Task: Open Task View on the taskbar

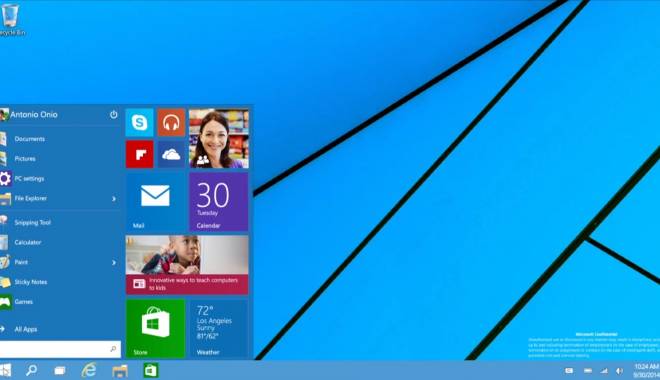Action: 60,371
